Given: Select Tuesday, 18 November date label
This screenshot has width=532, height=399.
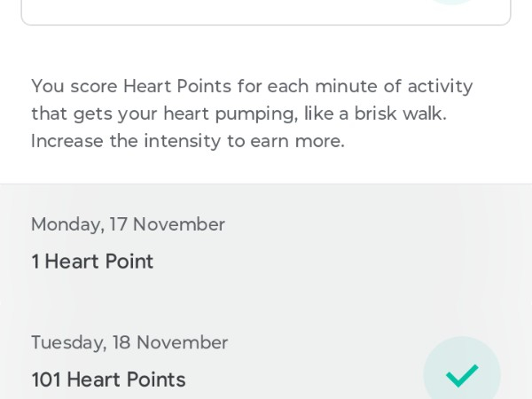Looking at the screenshot, I should click(129, 342).
